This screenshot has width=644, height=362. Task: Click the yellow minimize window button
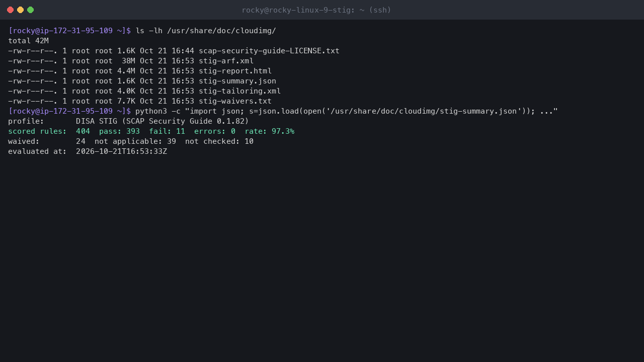20,10
